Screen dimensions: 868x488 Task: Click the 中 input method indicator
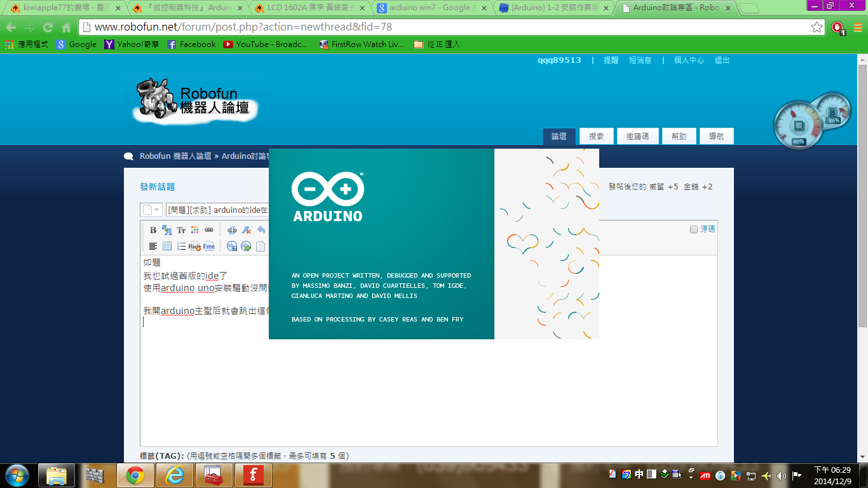point(639,474)
